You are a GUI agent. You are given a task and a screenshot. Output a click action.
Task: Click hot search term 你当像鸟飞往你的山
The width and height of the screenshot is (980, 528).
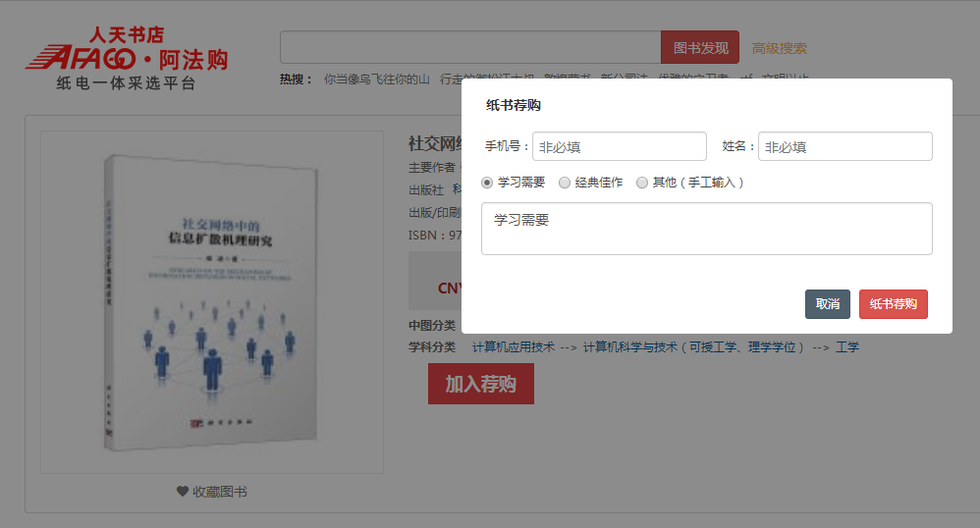pos(377,79)
